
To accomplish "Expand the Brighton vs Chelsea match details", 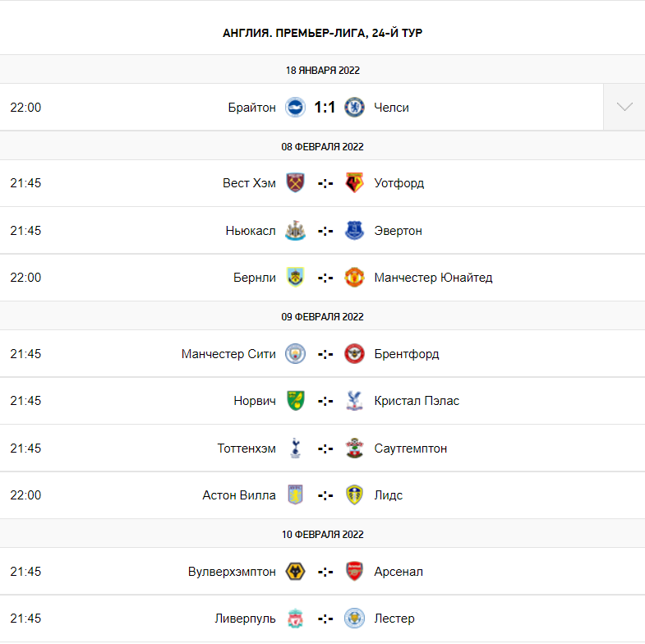I will tap(624, 107).
